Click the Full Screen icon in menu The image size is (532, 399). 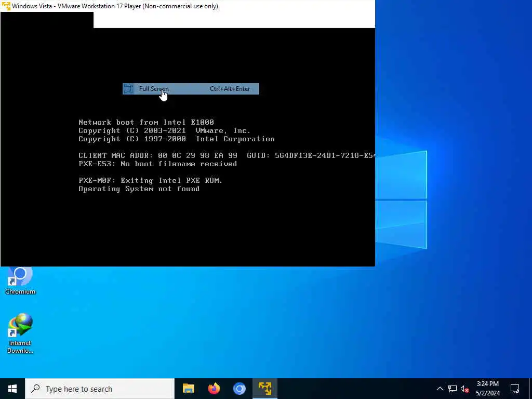click(x=128, y=89)
